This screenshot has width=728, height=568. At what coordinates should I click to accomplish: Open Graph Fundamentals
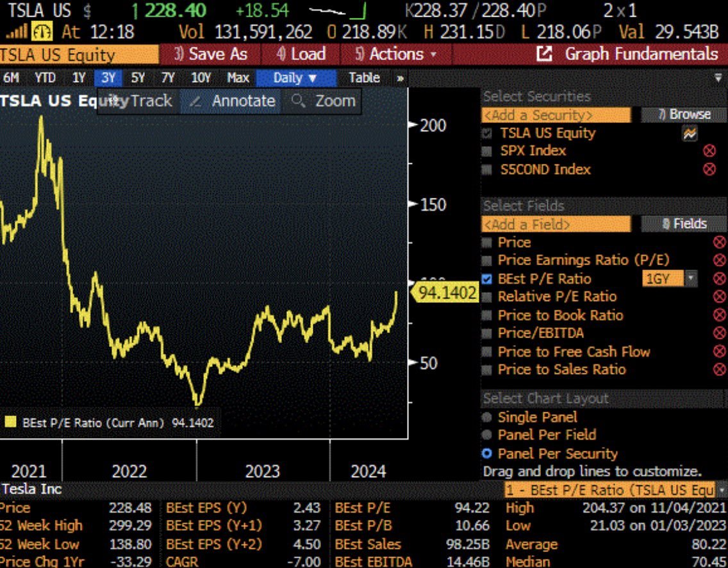[x=641, y=54]
